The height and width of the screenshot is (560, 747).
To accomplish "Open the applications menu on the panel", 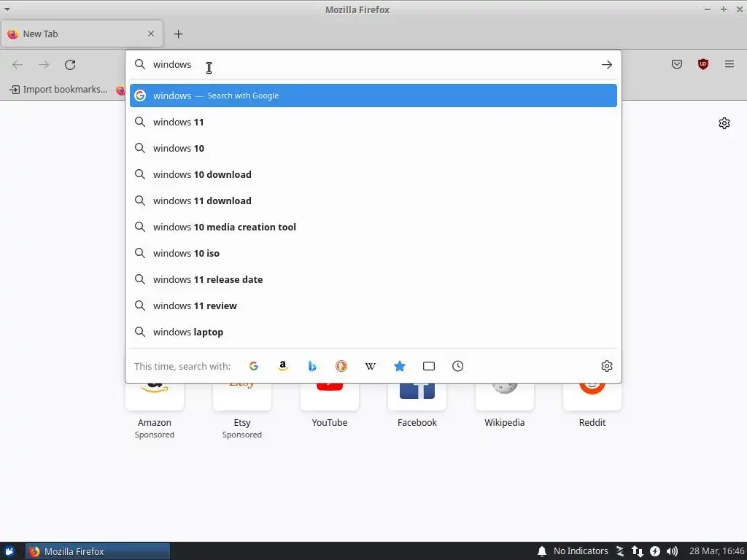I will 9,551.
